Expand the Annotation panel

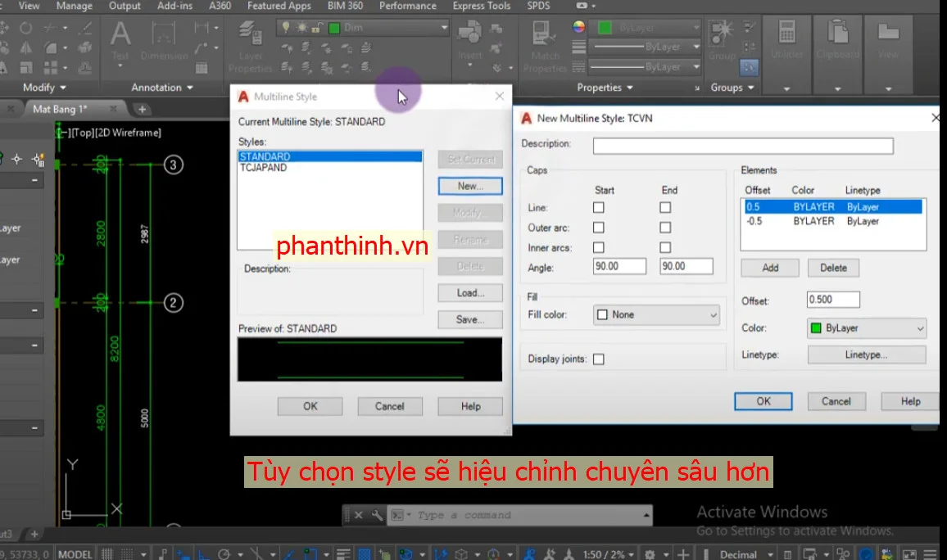(162, 88)
